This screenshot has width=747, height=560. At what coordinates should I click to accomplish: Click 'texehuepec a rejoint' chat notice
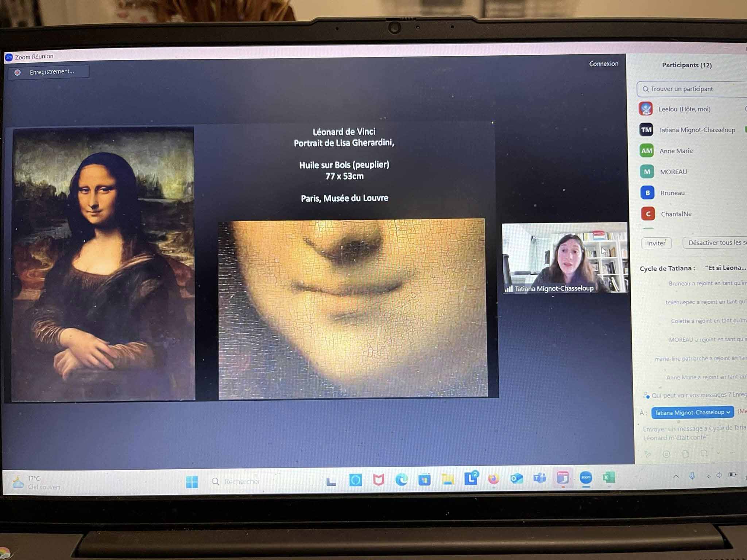(705, 302)
